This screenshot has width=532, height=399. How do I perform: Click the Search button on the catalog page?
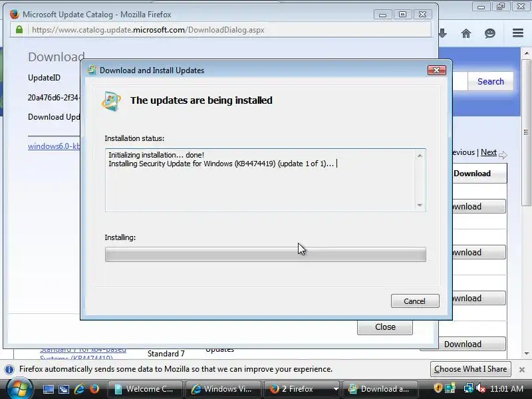(491, 81)
